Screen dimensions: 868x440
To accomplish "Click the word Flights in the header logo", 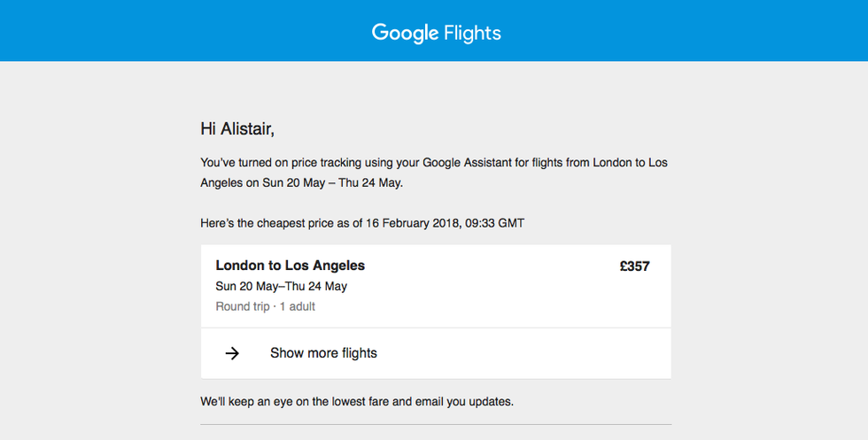I will 472,34.
